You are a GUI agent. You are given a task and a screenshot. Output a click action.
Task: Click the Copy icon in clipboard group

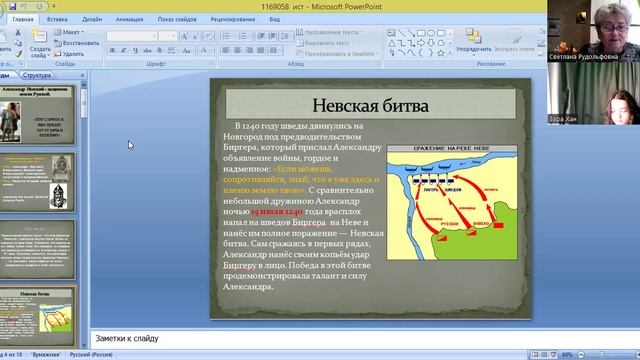coord(18,43)
